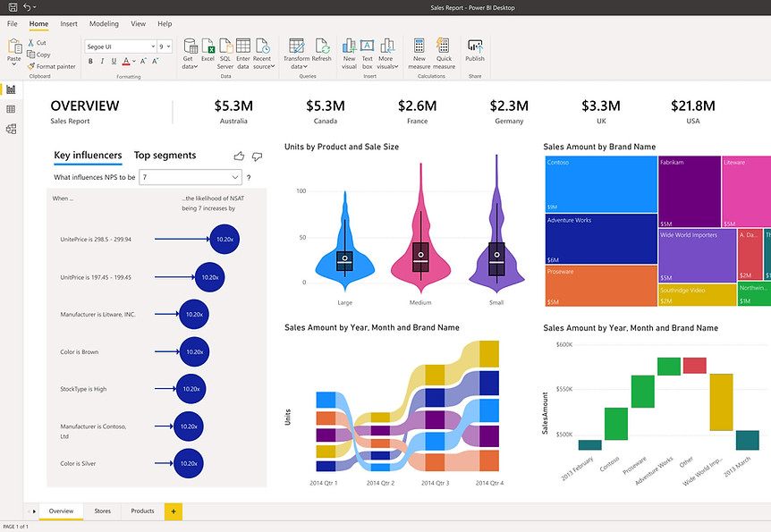
Task: Select the Contoso treemap tile
Action: 601,184
